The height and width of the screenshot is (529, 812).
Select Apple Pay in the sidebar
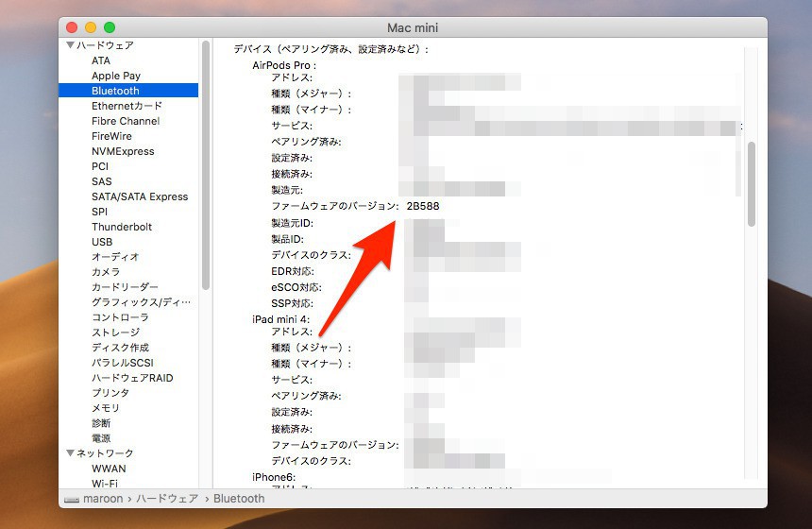[116, 76]
